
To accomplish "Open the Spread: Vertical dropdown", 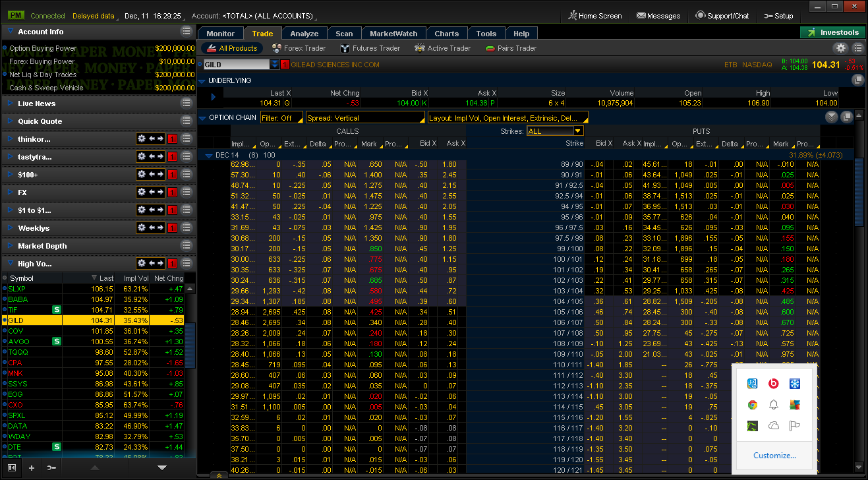I will tap(365, 118).
